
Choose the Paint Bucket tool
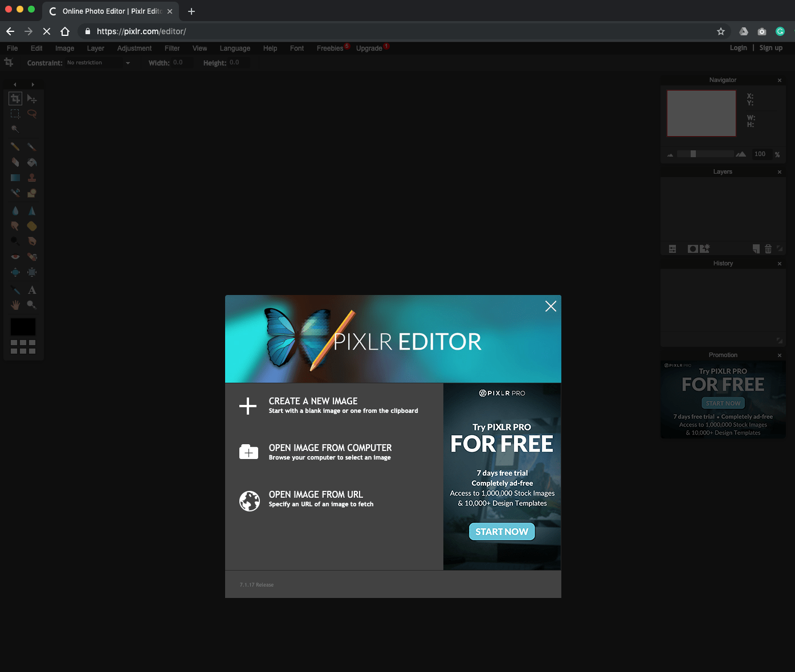click(x=32, y=162)
